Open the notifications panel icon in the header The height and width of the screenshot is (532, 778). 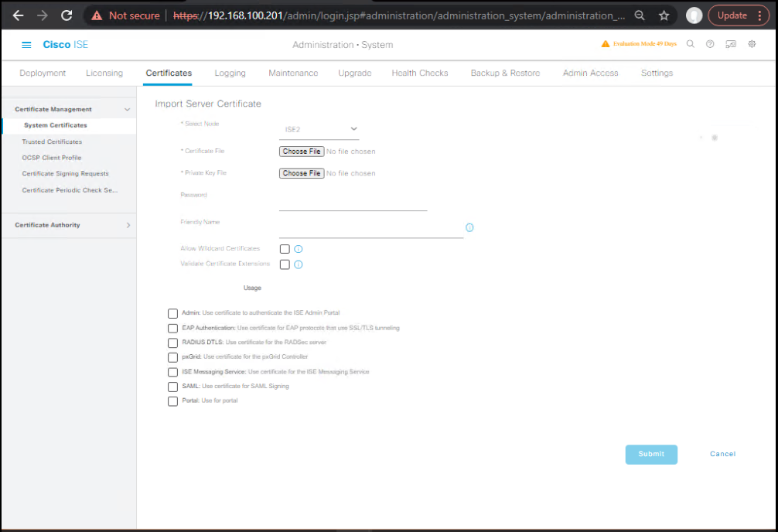pos(731,43)
